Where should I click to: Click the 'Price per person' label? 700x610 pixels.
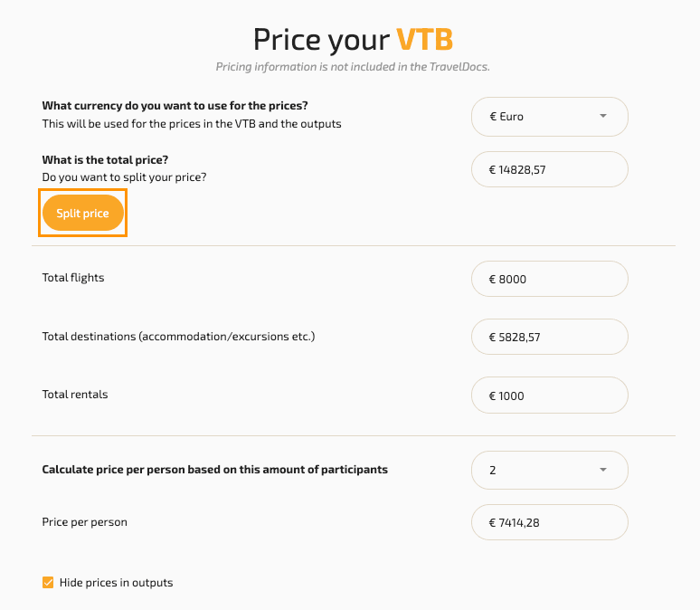point(85,522)
